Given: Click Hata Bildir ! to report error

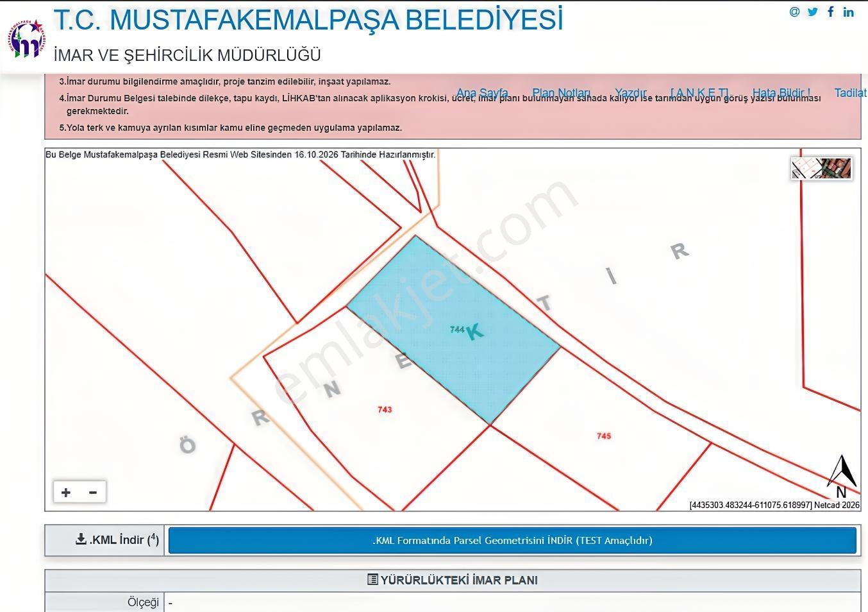Looking at the screenshot, I should (x=781, y=93).
